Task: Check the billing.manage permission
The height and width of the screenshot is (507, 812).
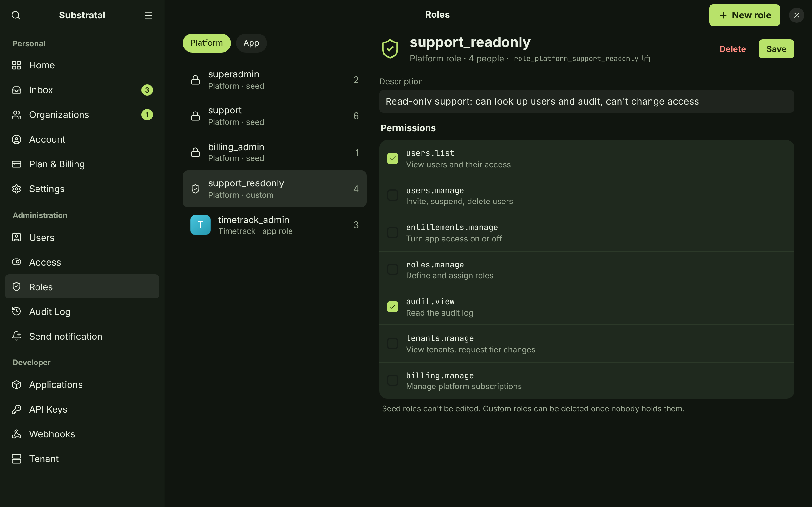Action: point(393,380)
